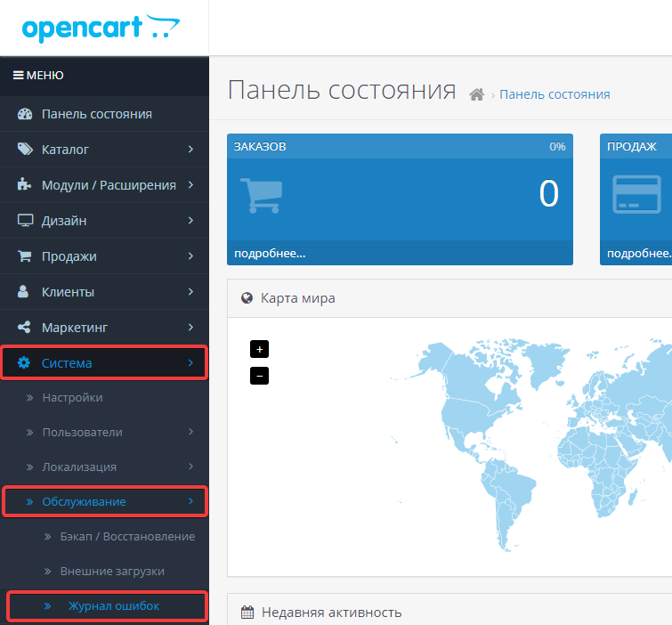
Task: Click the home icon in breadcrumb
Action: point(477,94)
